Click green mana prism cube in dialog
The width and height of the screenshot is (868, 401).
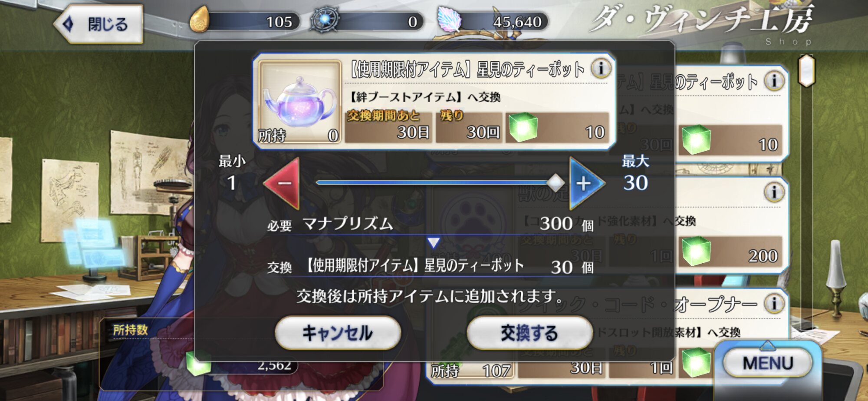pos(523,127)
